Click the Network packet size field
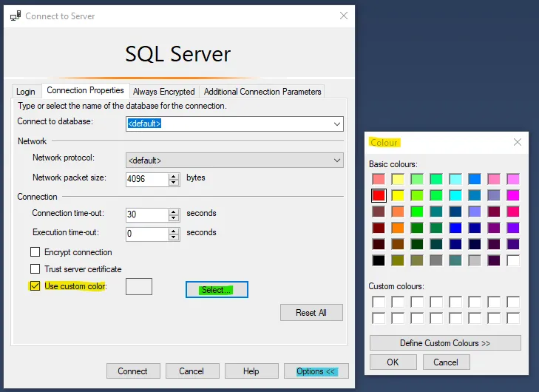 tap(147, 179)
